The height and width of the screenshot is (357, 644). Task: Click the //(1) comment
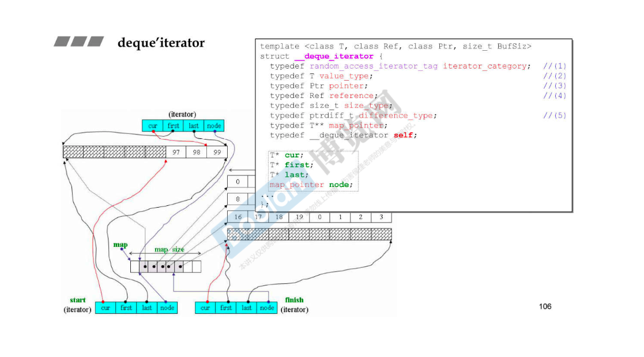(x=555, y=66)
